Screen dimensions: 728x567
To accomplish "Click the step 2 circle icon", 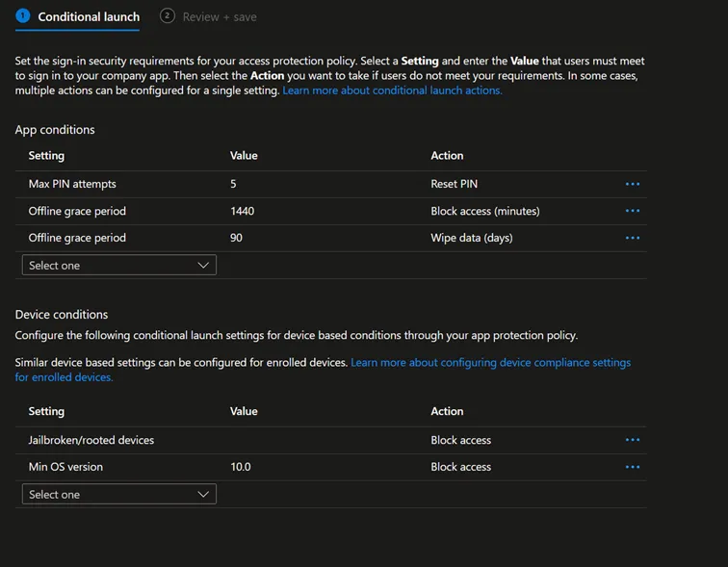I will coord(168,16).
